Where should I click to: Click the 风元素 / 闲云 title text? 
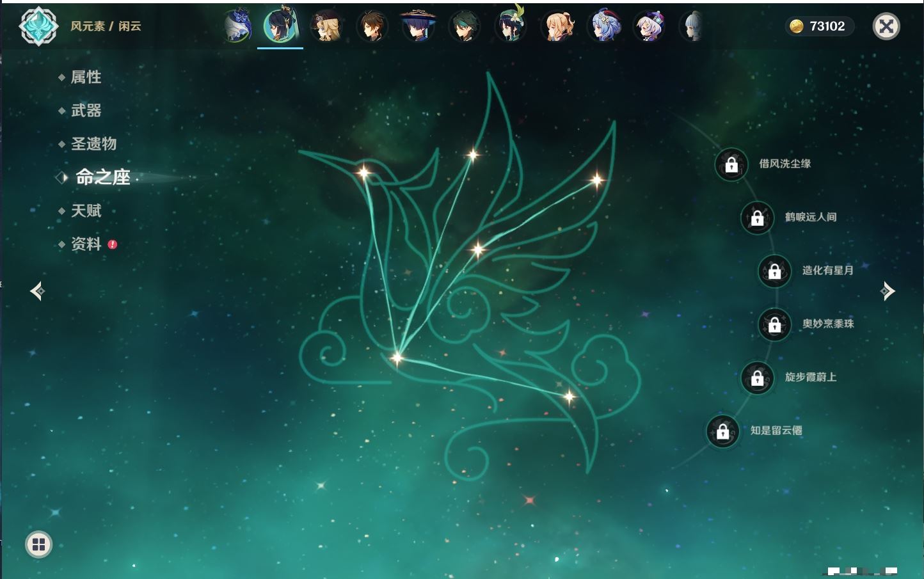click(106, 26)
